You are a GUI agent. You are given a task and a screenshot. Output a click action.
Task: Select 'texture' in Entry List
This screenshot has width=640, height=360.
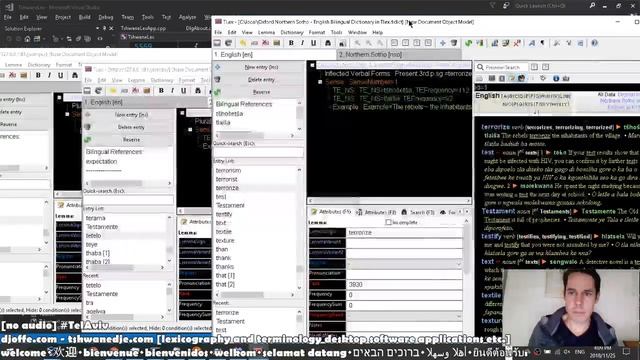(x=225, y=240)
